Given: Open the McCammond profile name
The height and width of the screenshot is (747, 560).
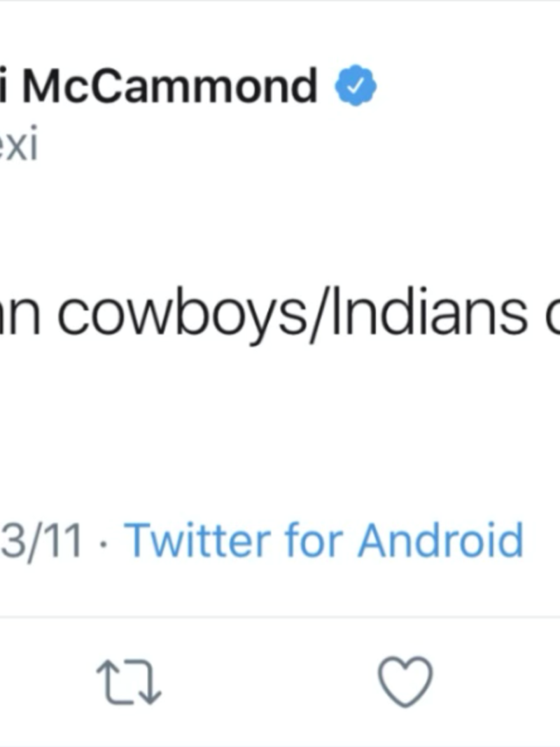Looking at the screenshot, I should [x=168, y=87].
